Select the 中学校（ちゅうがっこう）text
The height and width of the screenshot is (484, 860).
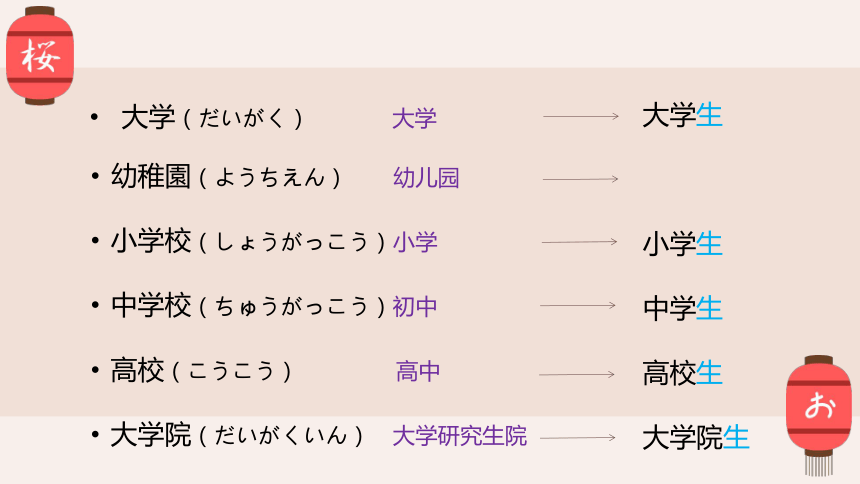(x=248, y=306)
